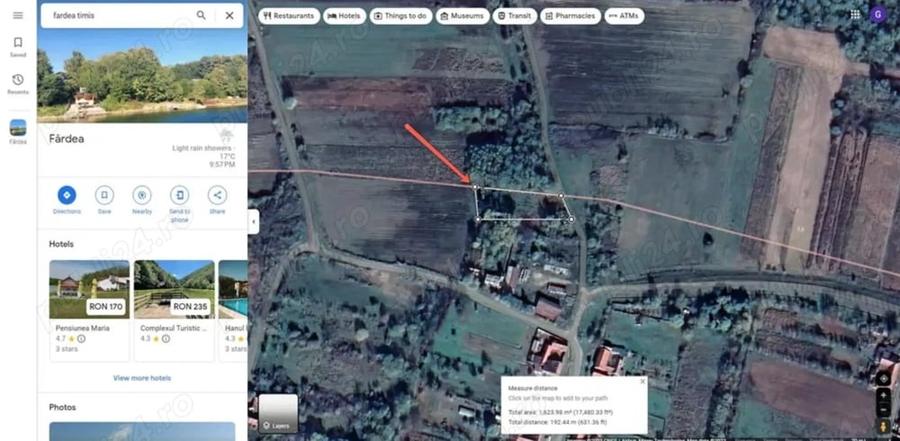Image resolution: width=900 pixels, height=441 pixels.
Task: Filter map by Museums chip
Action: pos(461,16)
